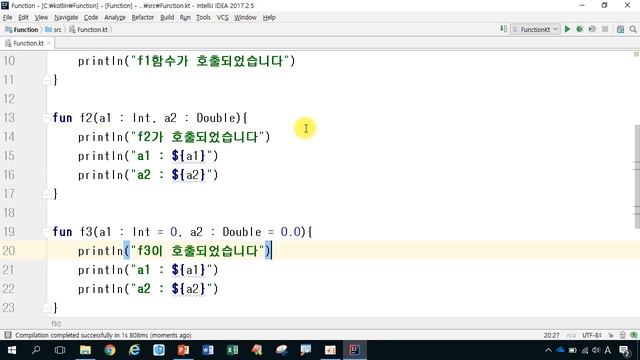Open the Window menu

click(x=245, y=18)
